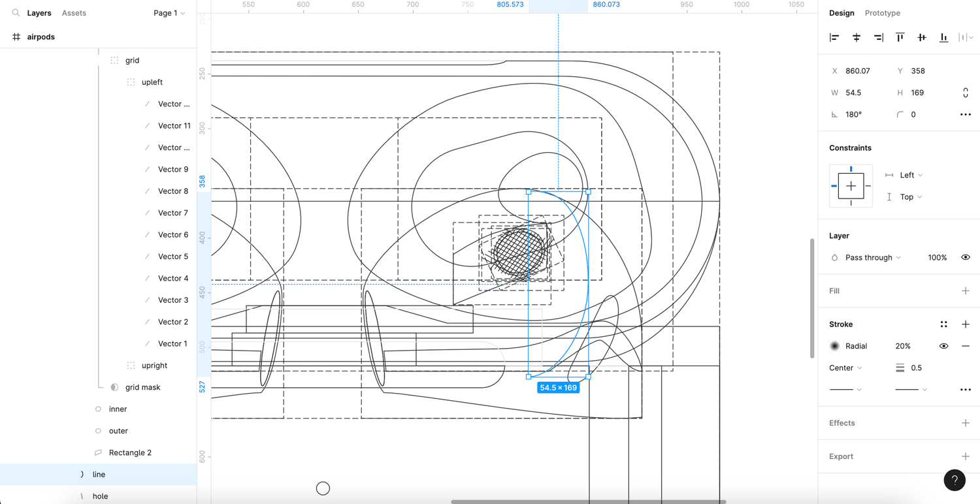The image size is (980, 504).
Task: Add a new effect
Action: [966, 423]
